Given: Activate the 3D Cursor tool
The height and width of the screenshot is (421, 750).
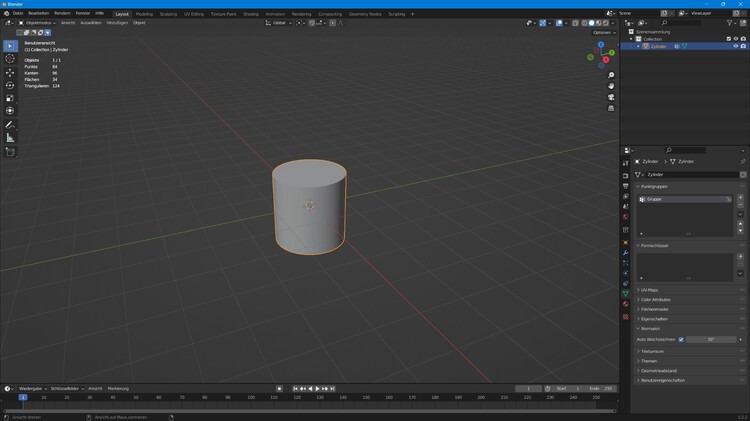Looking at the screenshot, I should point(10,59).
